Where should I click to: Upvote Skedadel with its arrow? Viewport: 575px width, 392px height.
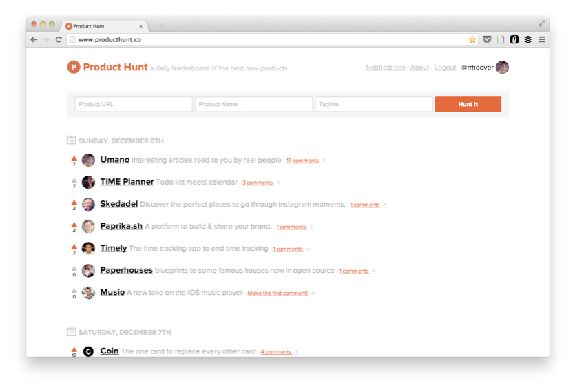(74, 203)
